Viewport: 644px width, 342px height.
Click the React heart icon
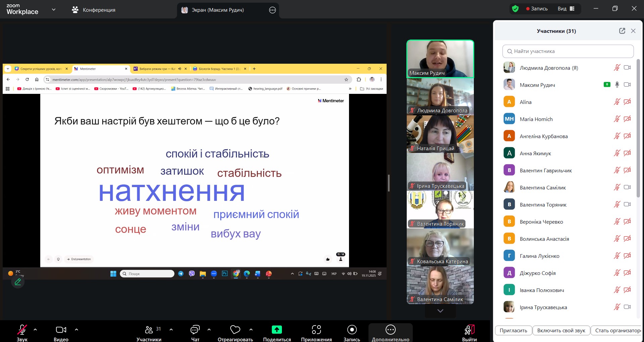235,330
